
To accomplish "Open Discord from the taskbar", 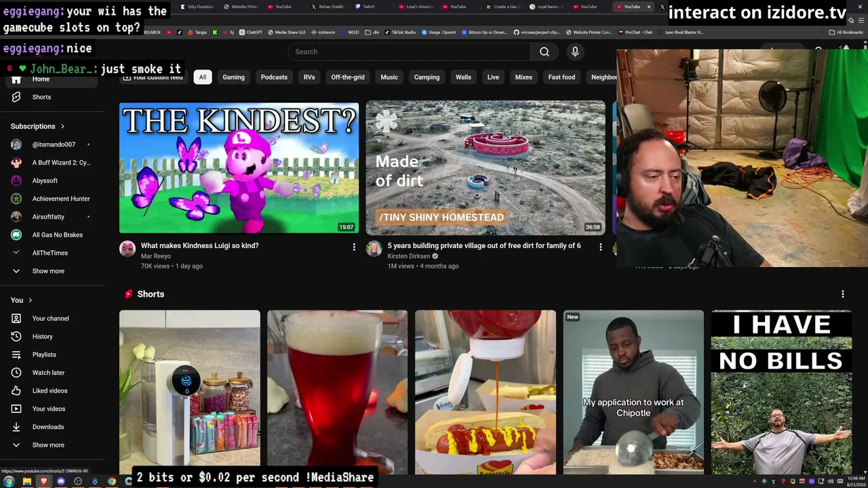I will point(61,481).
